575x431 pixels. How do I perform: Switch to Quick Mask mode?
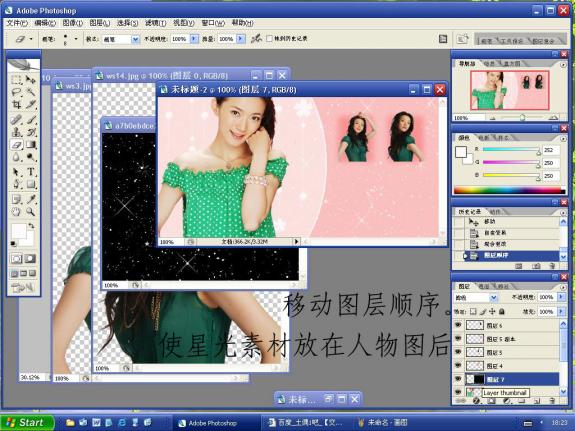coord(30,259)
